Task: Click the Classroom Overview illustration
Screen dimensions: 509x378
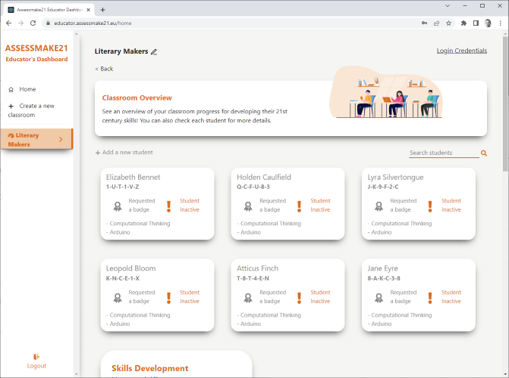Action: (x=387, y=92)
